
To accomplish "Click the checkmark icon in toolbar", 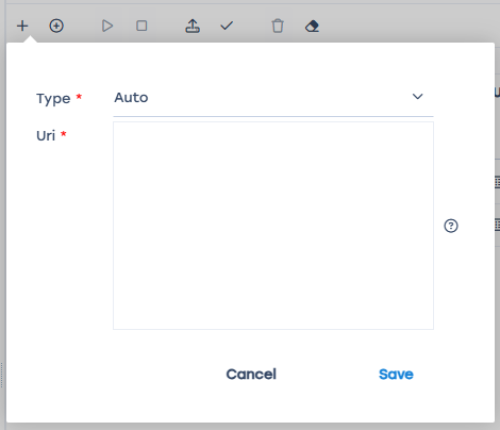I will click(227, 26).
